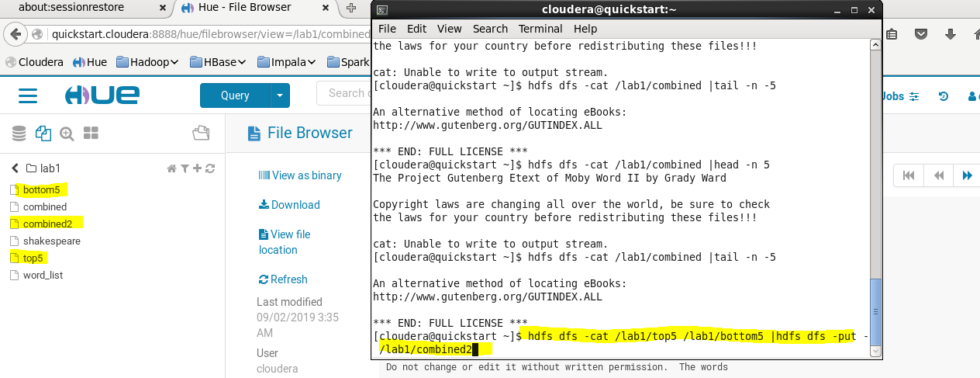Go to home directory icon beside lab1
The height and width of the screenshot is (378, 980).
click(172, 168)
